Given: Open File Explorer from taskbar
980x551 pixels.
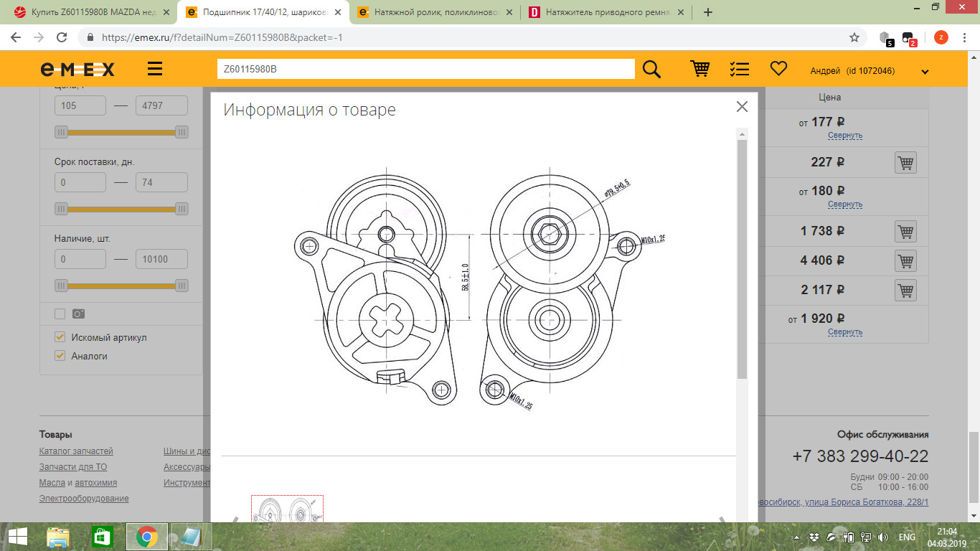Looking at the screenshot, I should pos(59,537).
